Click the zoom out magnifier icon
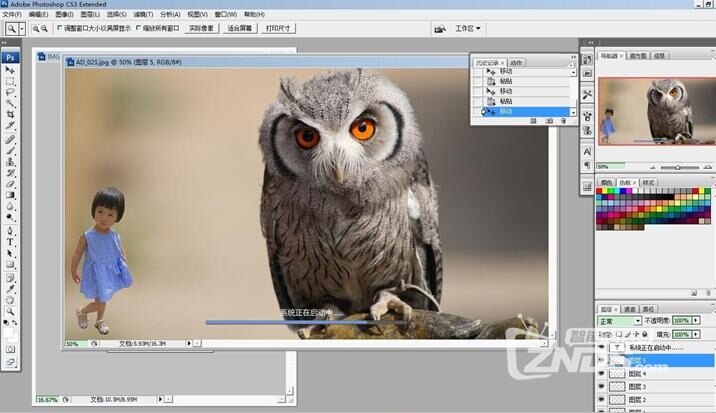The width and height of the screenshot is (716, 413). tap(45, 29)
